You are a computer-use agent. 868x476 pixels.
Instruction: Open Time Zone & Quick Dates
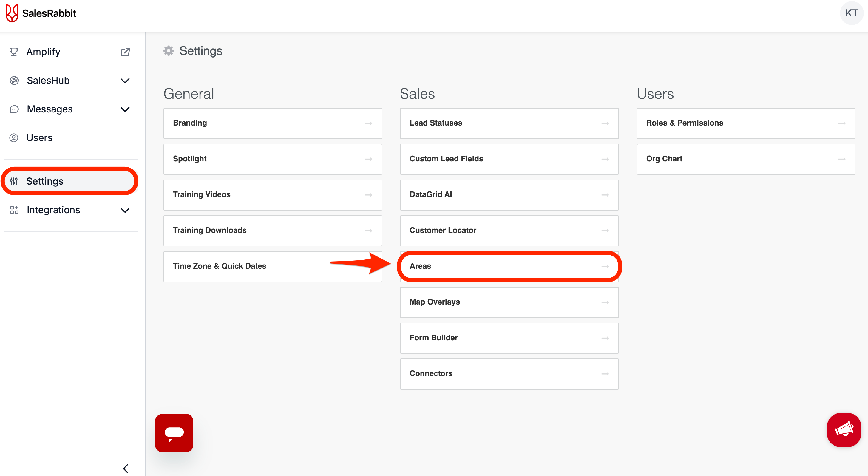point(273,266)
